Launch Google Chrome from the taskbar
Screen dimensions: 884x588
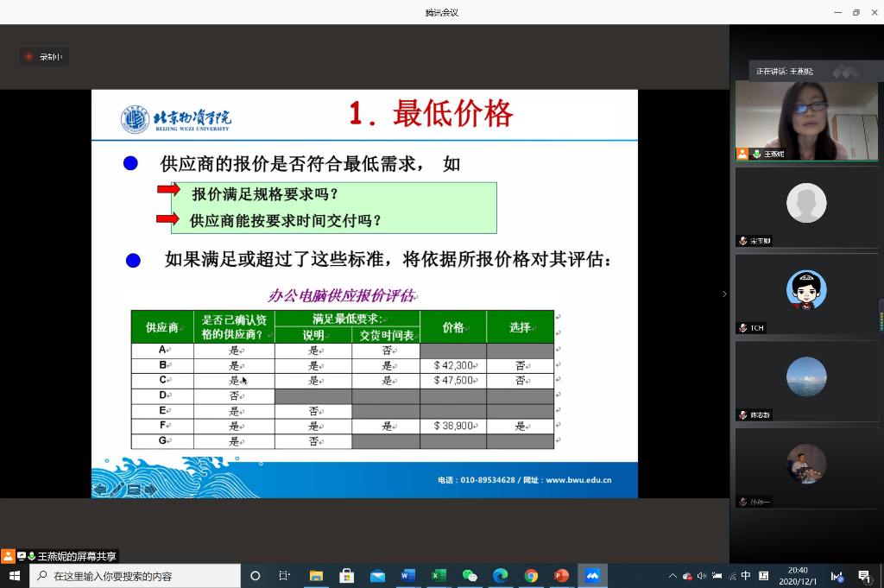pyautogui.click(x=531, y=576)
